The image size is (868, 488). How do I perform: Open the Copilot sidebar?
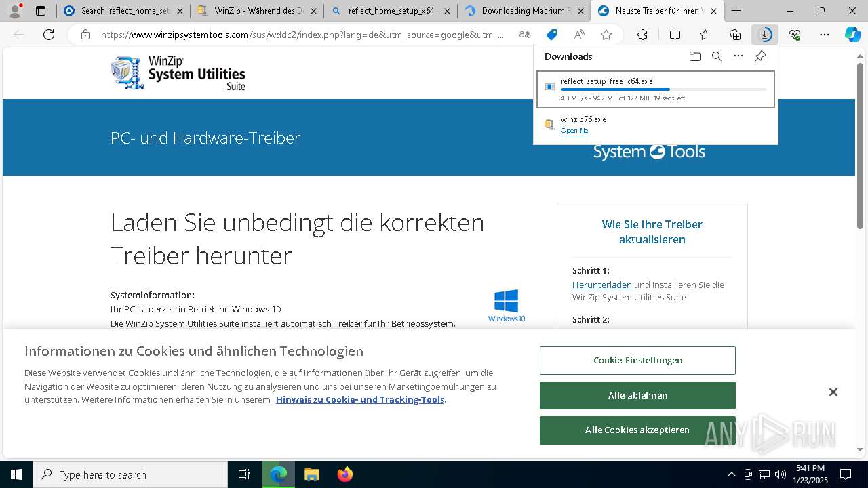click(x=853, y=35)
